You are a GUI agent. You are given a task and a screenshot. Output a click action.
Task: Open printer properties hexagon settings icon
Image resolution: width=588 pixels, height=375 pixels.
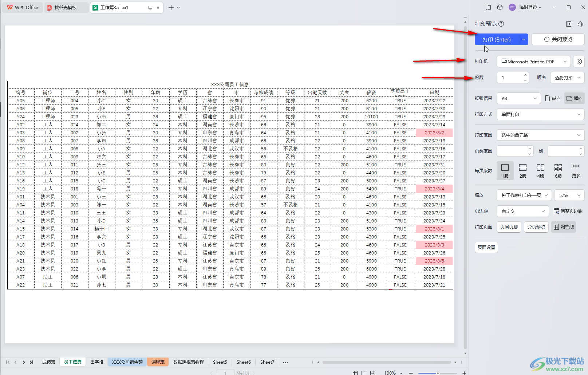point(579,62)
